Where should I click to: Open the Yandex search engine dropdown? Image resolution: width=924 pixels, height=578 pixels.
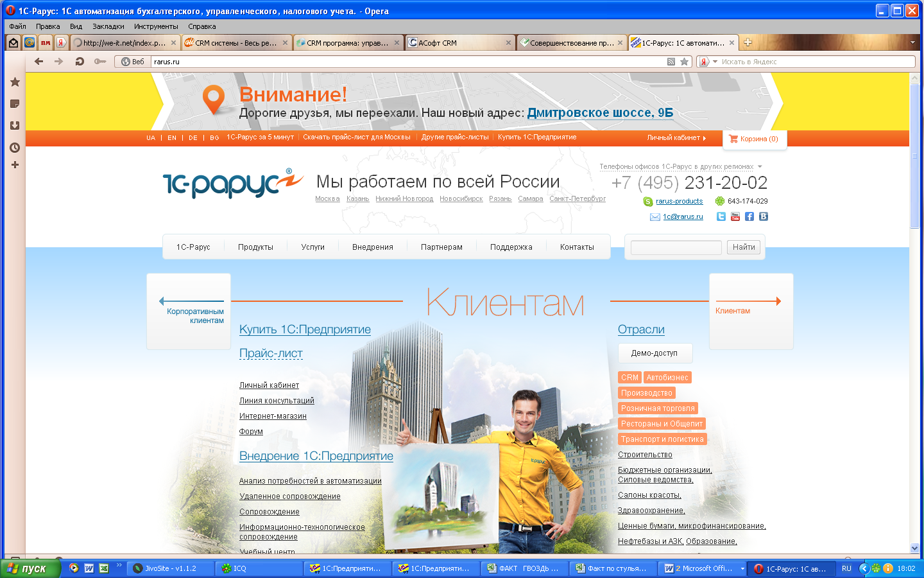click(715, 62)
